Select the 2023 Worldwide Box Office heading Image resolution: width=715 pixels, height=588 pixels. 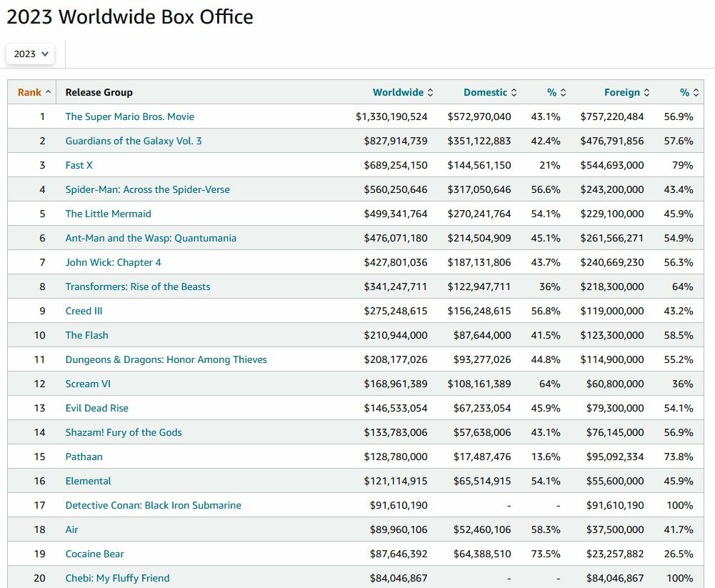(130, 17)
